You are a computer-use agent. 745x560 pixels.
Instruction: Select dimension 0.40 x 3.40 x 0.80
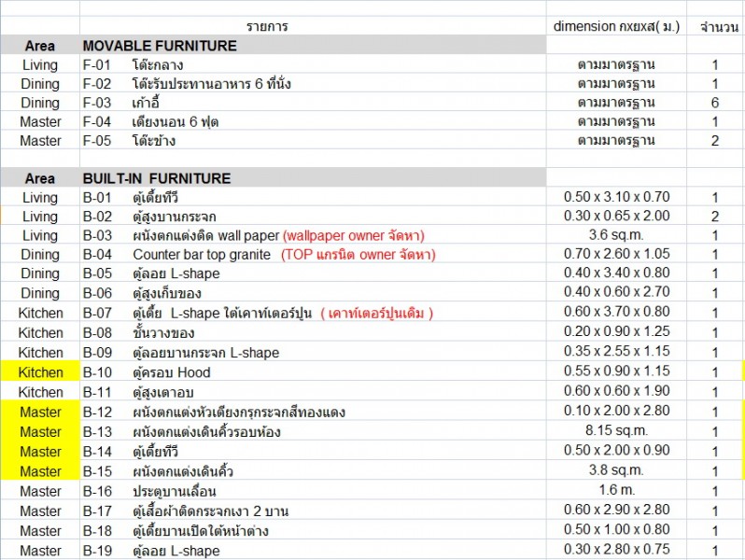click(616, 273)
